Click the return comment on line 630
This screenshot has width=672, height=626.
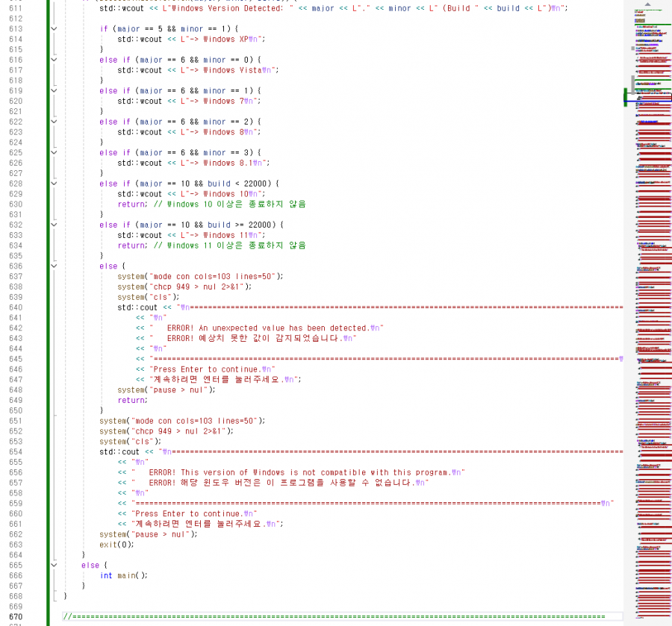coord(230,204)
